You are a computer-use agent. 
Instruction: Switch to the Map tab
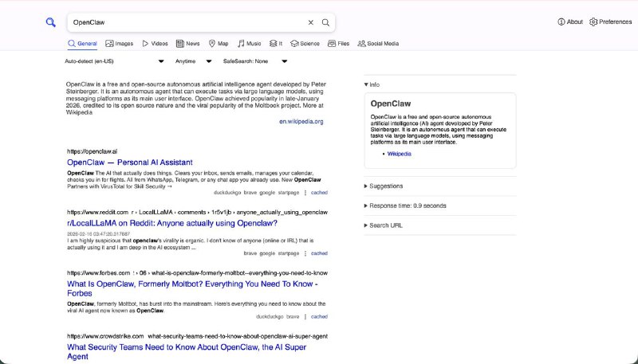(x=219, y=44)
